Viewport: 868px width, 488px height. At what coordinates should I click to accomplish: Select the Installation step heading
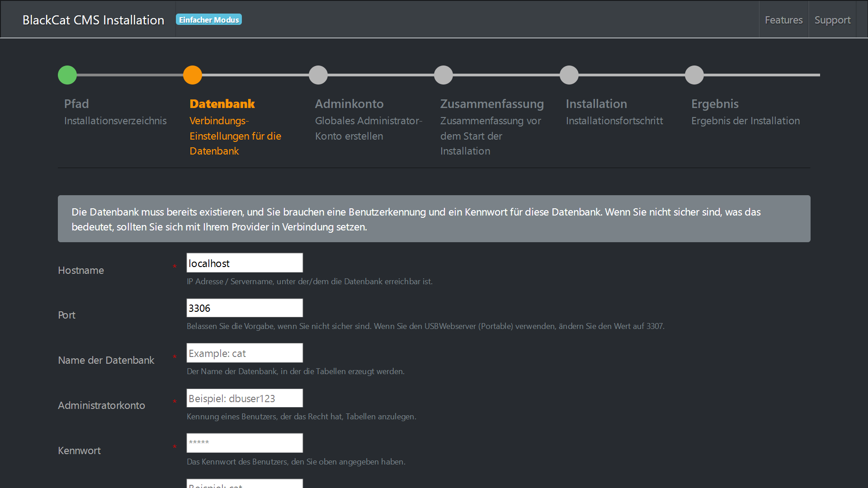point(596,103)
